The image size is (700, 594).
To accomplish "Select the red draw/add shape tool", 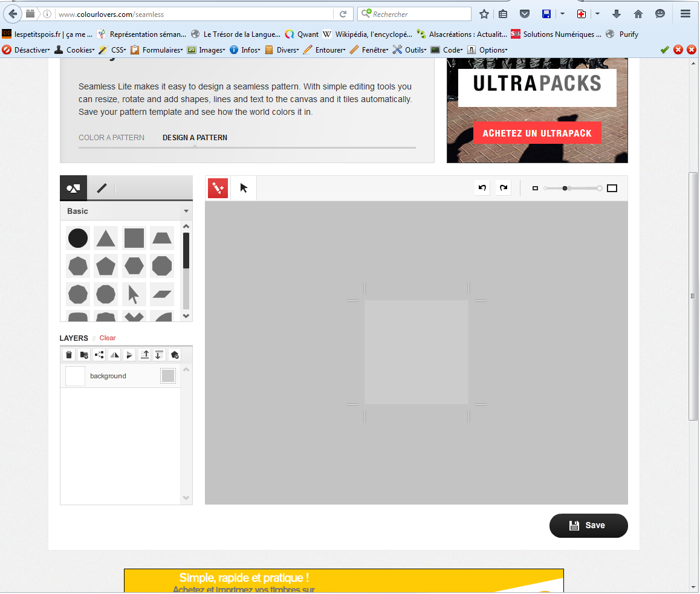I will pos(218,188).
